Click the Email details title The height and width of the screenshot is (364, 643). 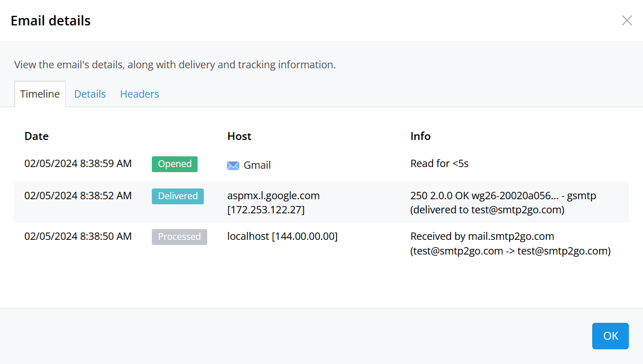(x=50, y=20)
